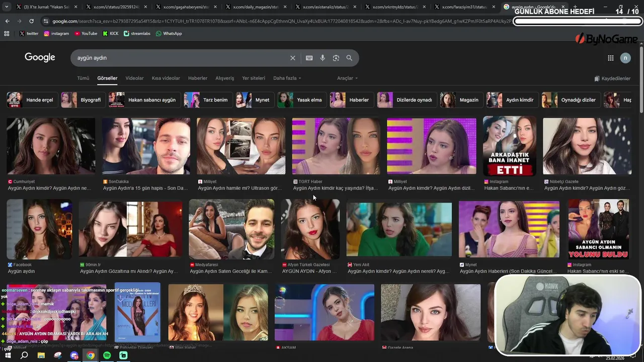
Task: Start voice search with the microphone icon
Action: click(323, 58)
